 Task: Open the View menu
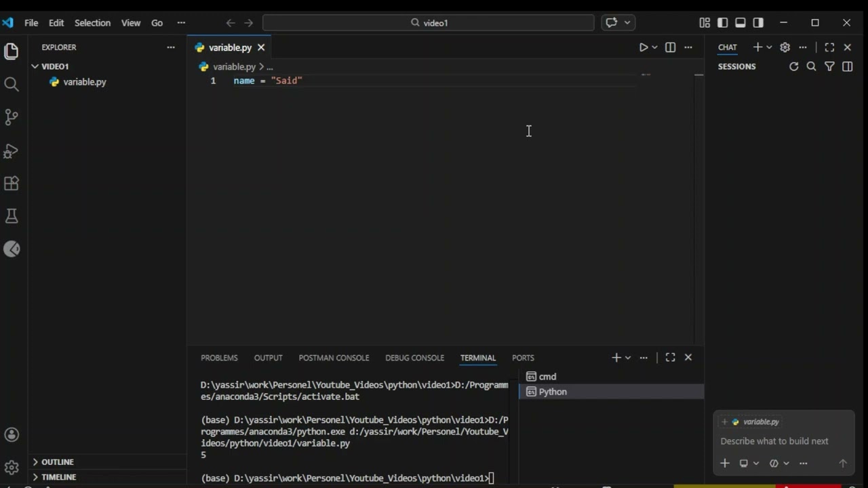coord(131,22)
